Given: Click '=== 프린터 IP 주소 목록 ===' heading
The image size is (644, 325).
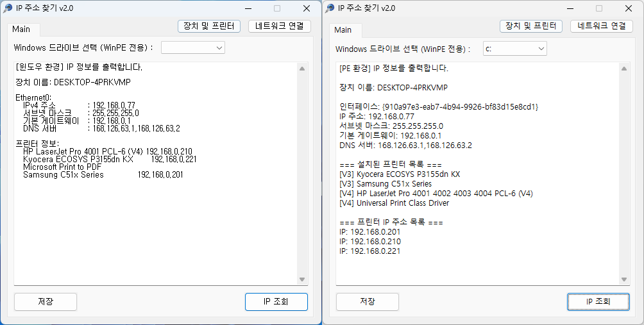Looking at the screenshot, I should (391, 222).
